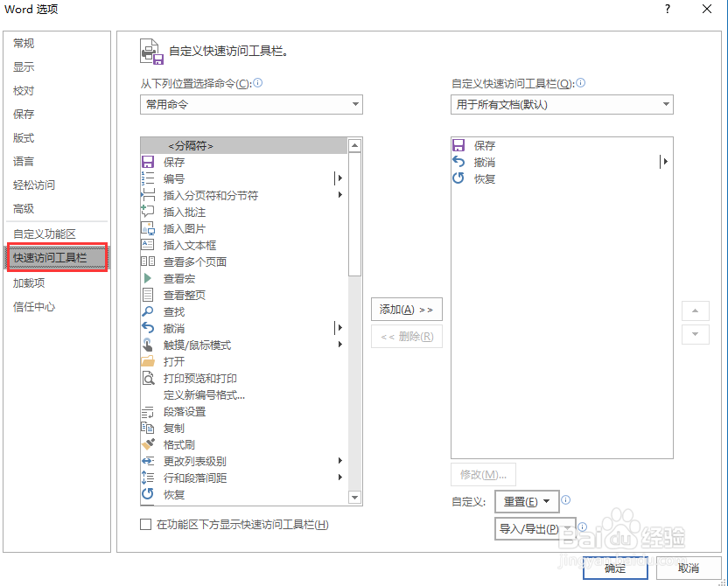Viewport: 728px width, 586px height.
Task: Select the 撤消 icon in the toolbar list
Action: click(458, 162)
